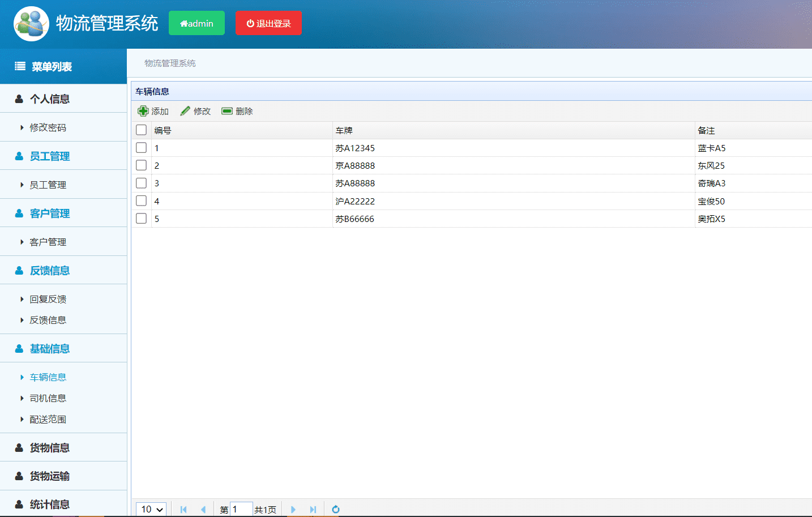Open 客户管理 submenu item
Viewport: 812px width, 517px height.
(48, 242)
